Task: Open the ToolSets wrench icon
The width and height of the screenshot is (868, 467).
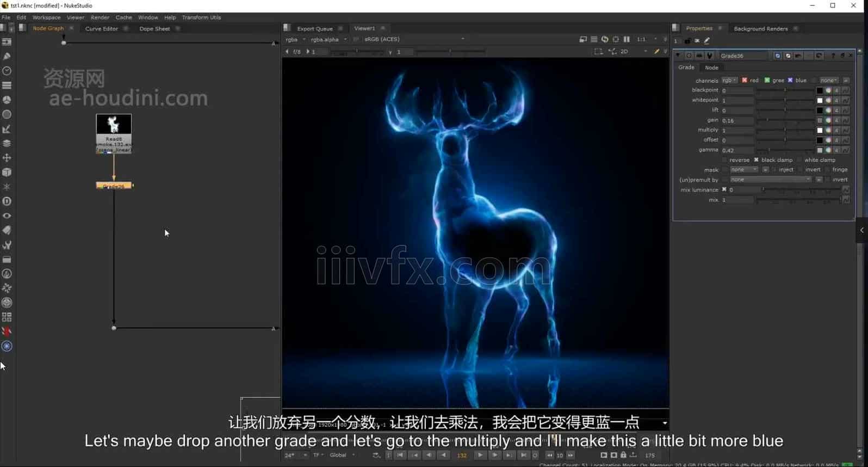Action: [7, 245]
